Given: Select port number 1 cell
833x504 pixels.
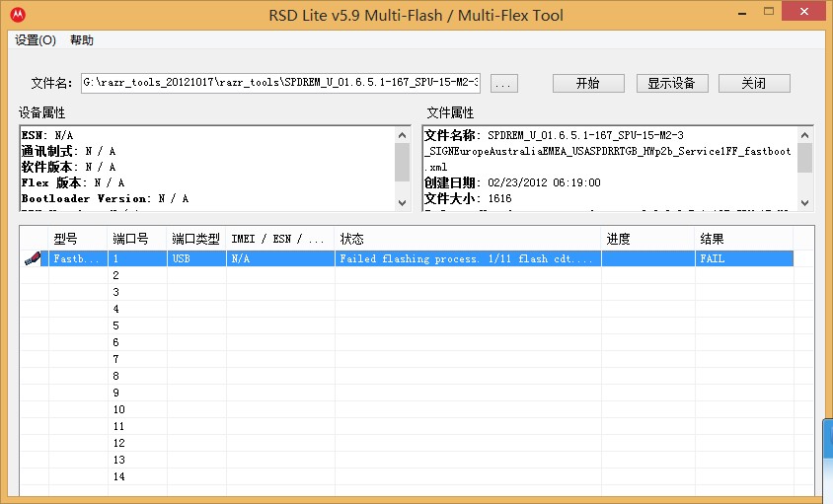Looking at the screenshot, I should click(137, 258).
